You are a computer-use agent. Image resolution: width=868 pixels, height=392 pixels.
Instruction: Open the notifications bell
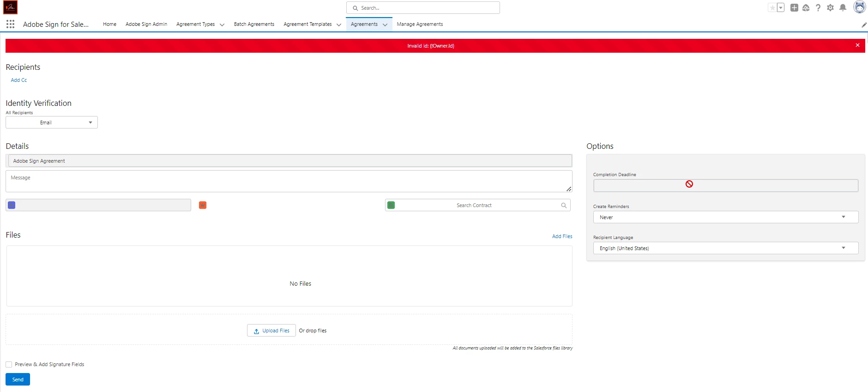click(x=843, y=8)
